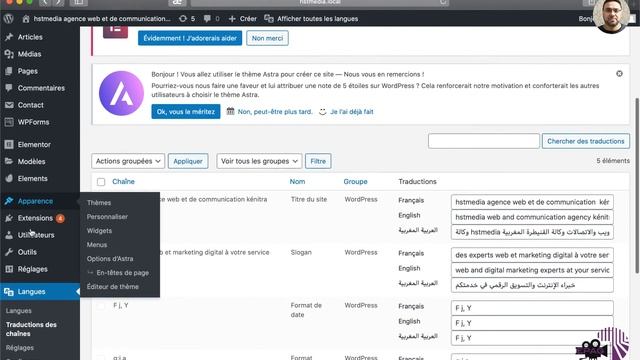
Task: Edit the English translation for Titre du site
Action: (532, 217)
